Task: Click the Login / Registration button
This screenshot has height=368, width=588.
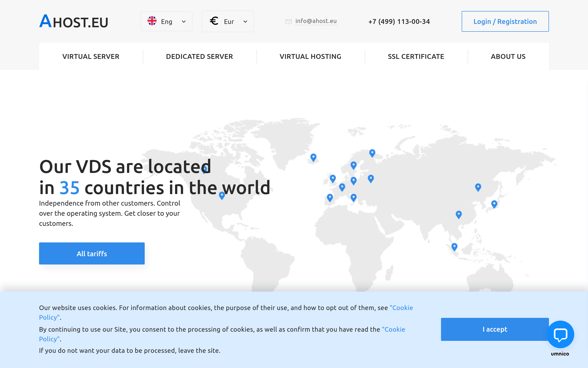Action: point(505,21)
